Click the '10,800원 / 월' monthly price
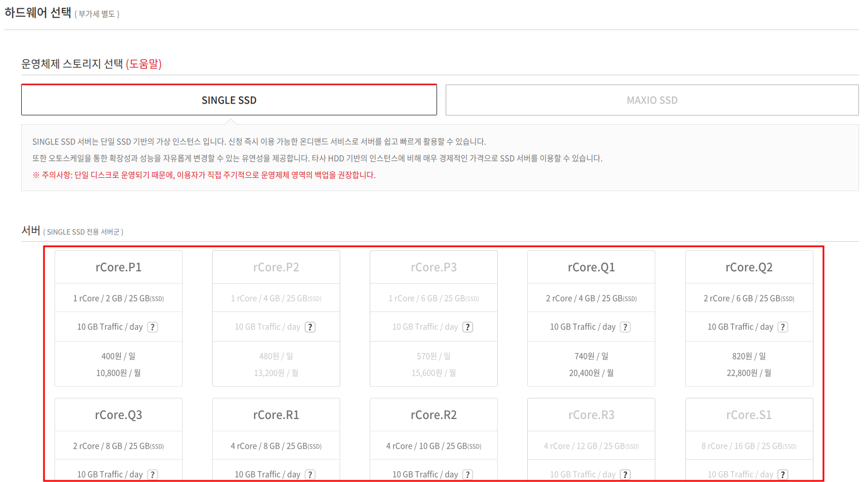Image resolution: width=868 pixels, height=482 pixels. click(x=119, y=373)
